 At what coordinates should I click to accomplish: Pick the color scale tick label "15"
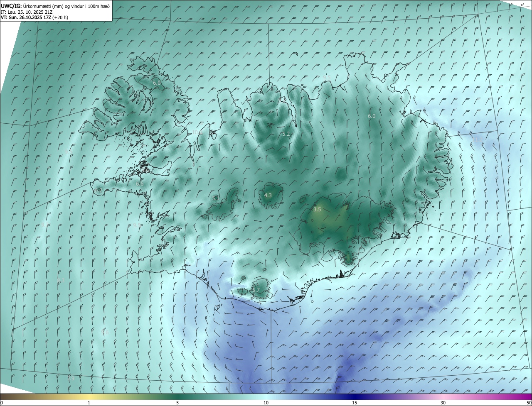(355, 403)
